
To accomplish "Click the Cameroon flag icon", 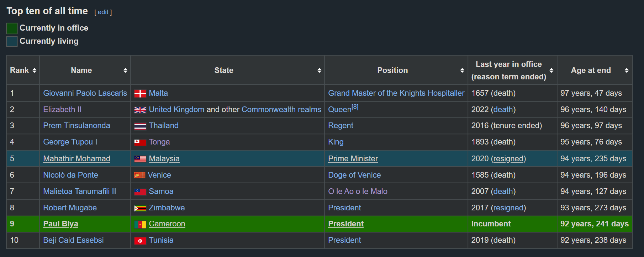I will tap(140, 224).
